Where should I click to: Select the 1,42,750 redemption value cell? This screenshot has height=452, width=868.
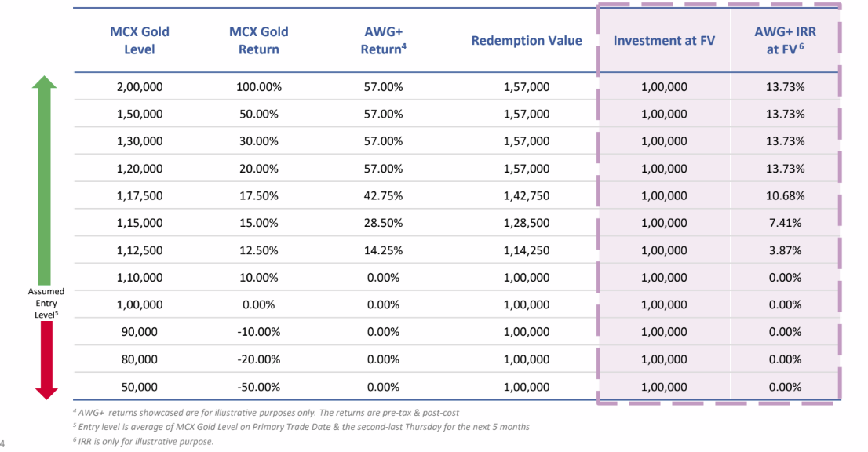tap(527, 196)
